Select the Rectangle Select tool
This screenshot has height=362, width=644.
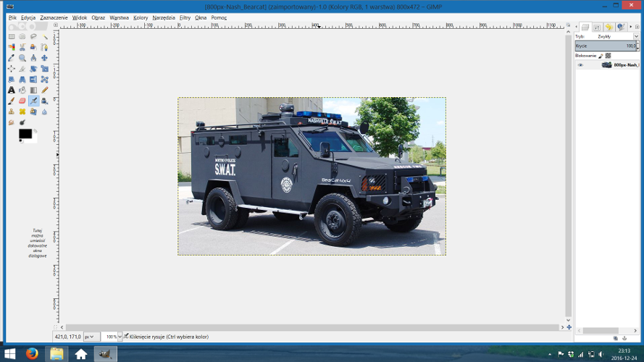(12, 36)
